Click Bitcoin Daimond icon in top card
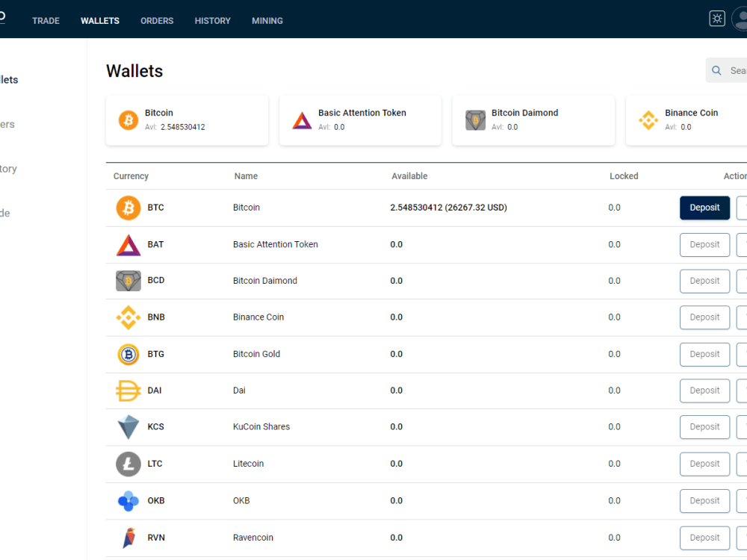Viewport: 747px width, 560px height. 475,120
